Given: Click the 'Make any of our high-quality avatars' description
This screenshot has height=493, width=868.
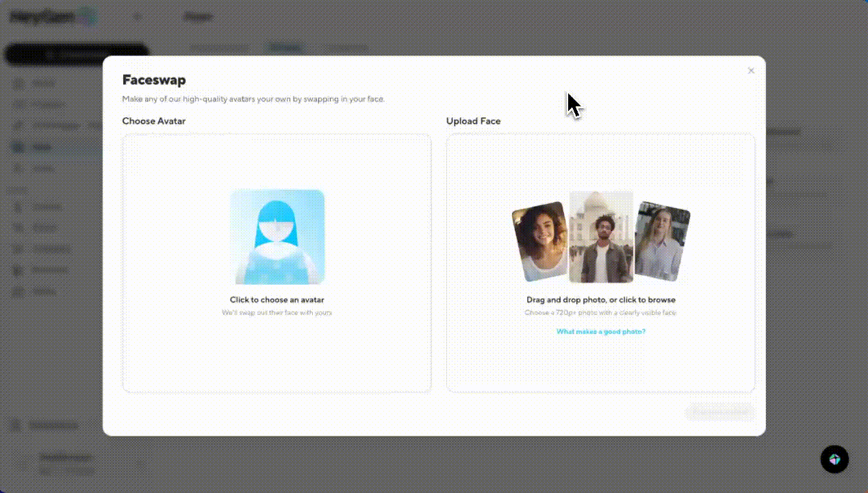Looking at the screenshot, I should (253, 99).
